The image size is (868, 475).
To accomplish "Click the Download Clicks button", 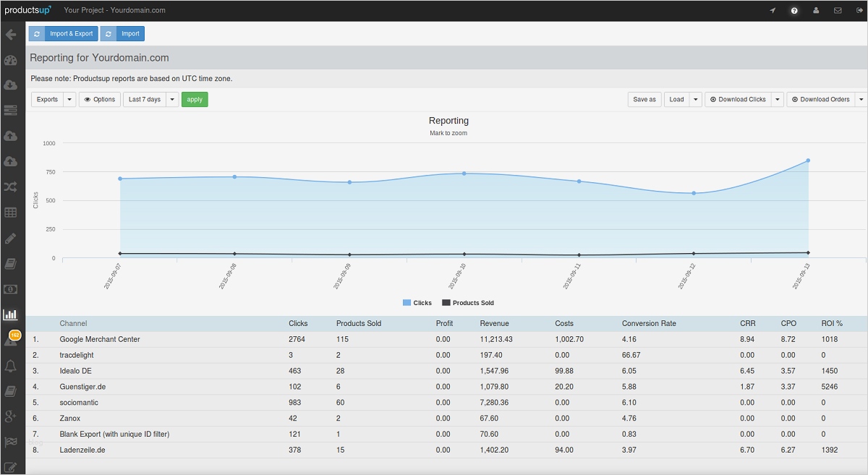I will (x=738, y=99).
